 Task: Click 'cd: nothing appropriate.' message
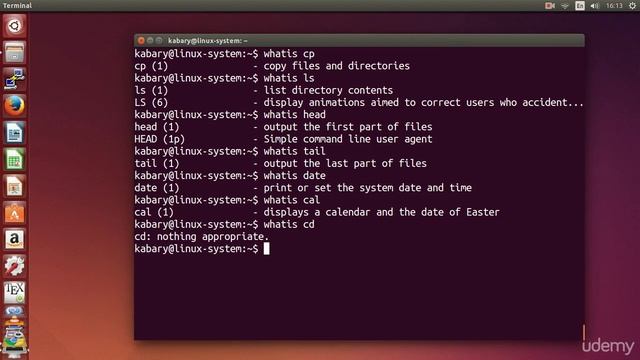202,237
